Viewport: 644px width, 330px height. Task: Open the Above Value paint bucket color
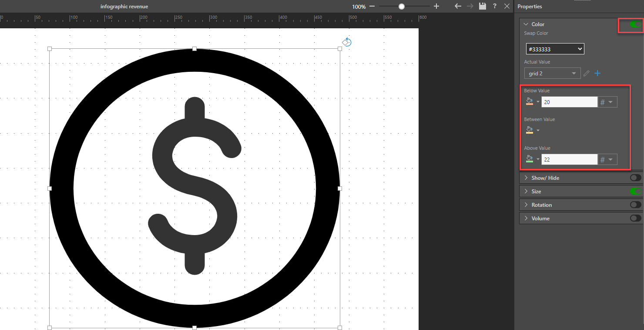[x=529, y=159]
